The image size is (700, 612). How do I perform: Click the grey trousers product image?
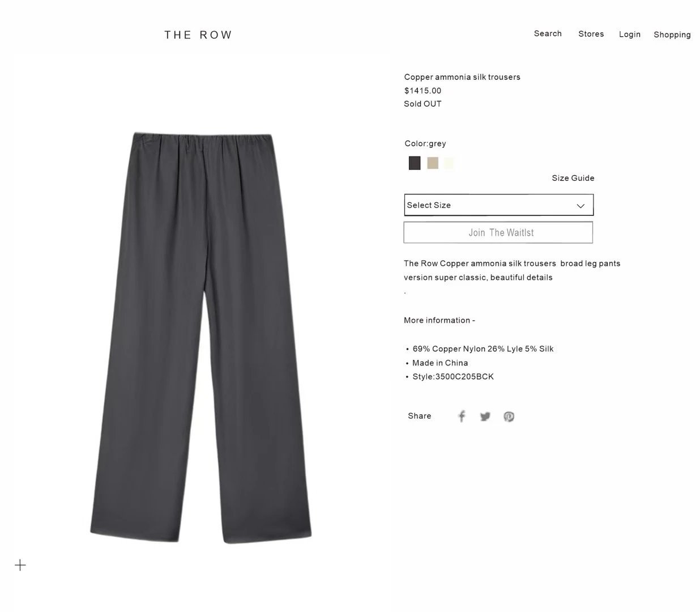pyautogui.click(x=201, y=338)
